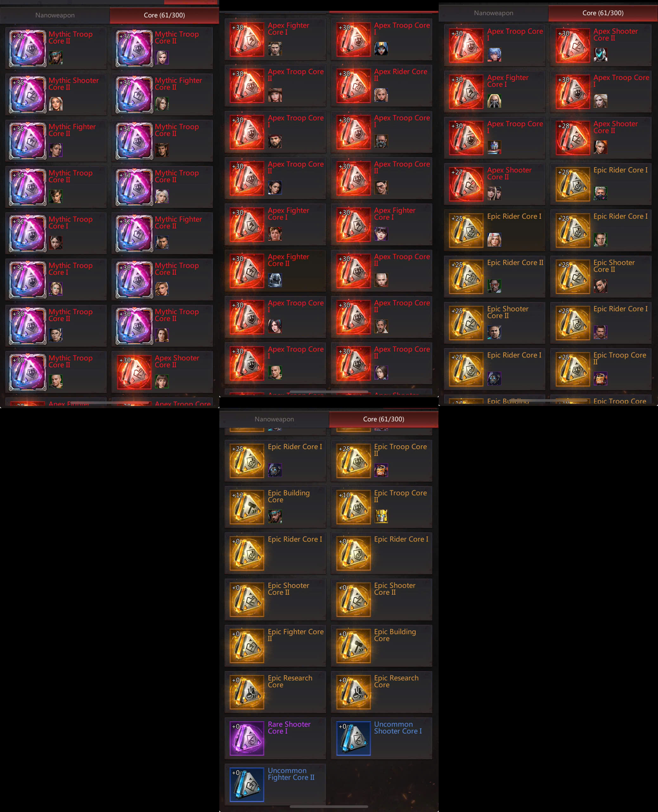Choose the Uncommon Fighter Core II icon
The height and width of the screenshot is (812, 658).
(x=247, y=784)
